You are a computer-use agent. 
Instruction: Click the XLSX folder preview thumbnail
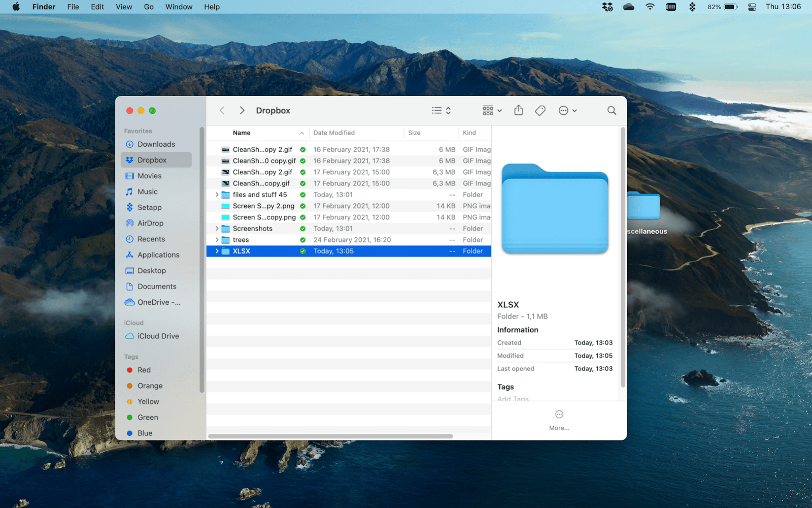(x=555, y=208)
